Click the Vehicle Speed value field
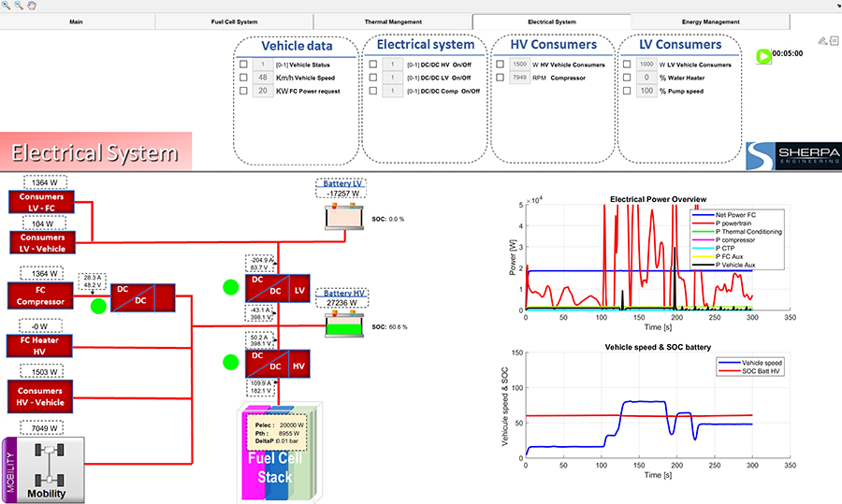Screen dimensions: 842x504 click(263, 78)
